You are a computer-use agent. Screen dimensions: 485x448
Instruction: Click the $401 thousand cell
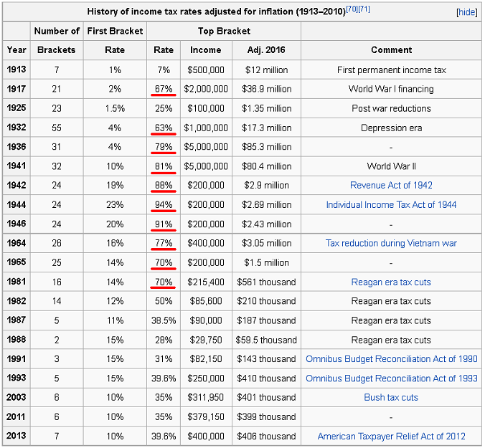pos(266,397)
